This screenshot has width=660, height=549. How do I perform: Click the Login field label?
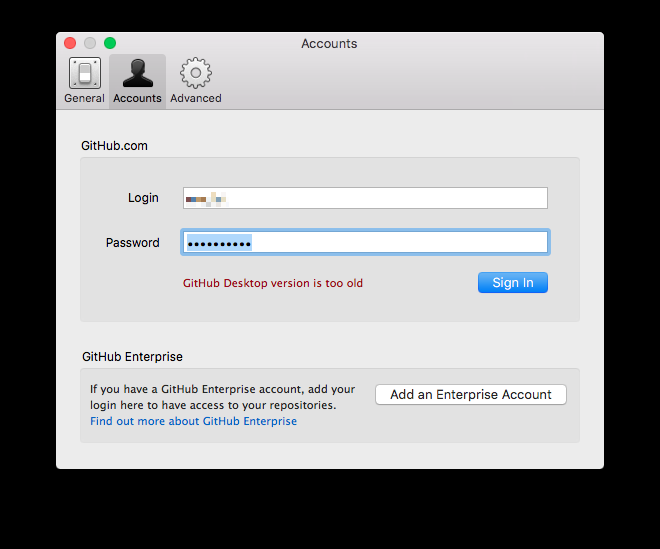(x=143, y=198)
